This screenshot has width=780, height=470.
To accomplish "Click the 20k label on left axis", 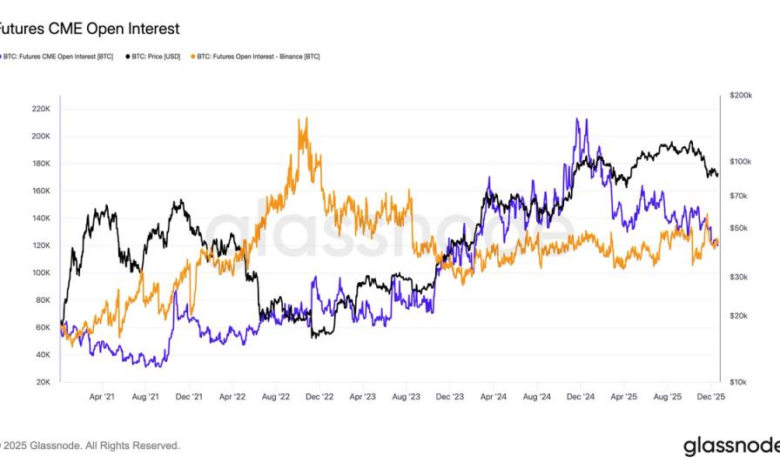I will (x=44, y=382).
